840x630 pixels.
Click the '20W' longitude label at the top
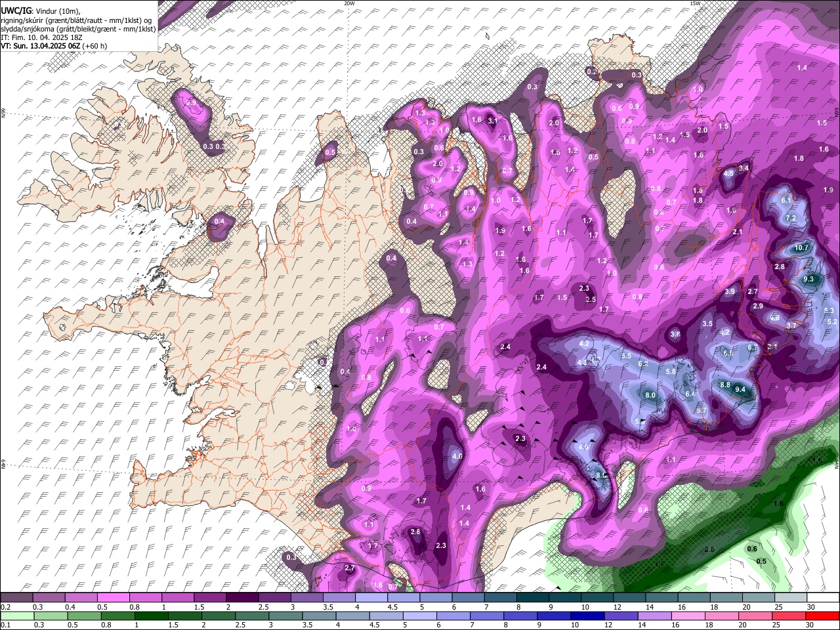click(349, 3)
